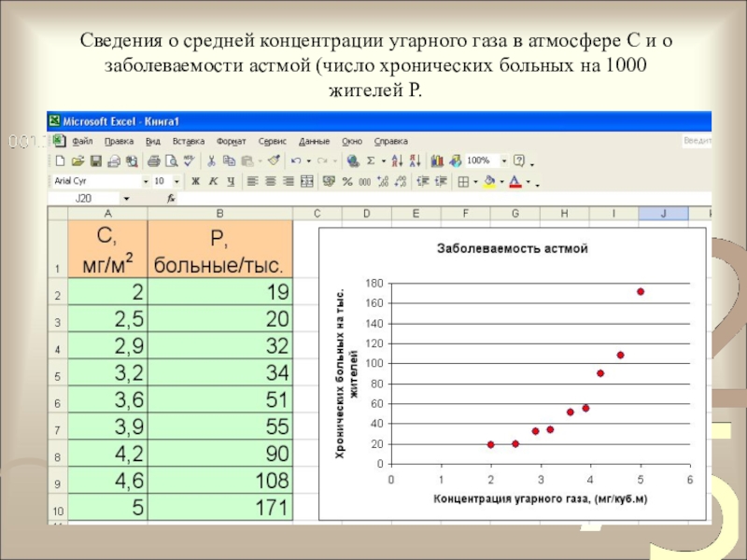Screen dimensions: 747x560
Task: Sort descending with the Я-to-A icon
Action: (415, 161)
